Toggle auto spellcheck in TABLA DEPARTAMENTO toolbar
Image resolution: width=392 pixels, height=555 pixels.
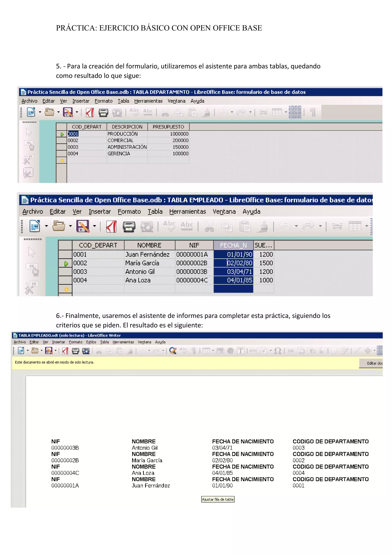coord(148,112)
